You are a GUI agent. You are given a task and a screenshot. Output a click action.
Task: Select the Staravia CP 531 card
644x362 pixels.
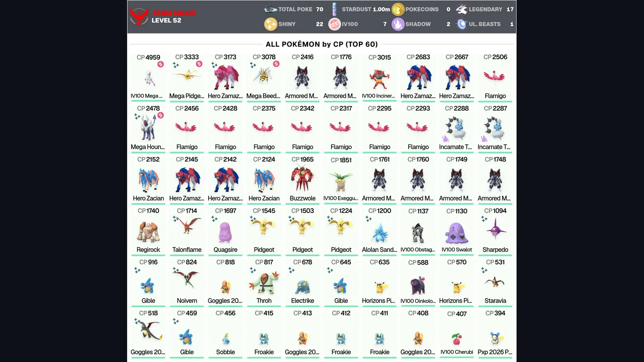pos(495,282)
